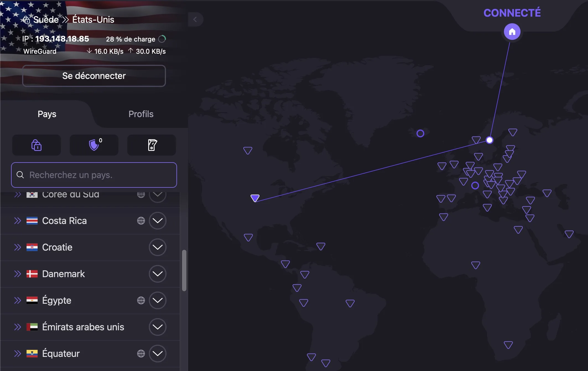Screen dimensions: 588x371
Task: Expand the Émirats arabes unis servers
Action: (x=158, y=327)
